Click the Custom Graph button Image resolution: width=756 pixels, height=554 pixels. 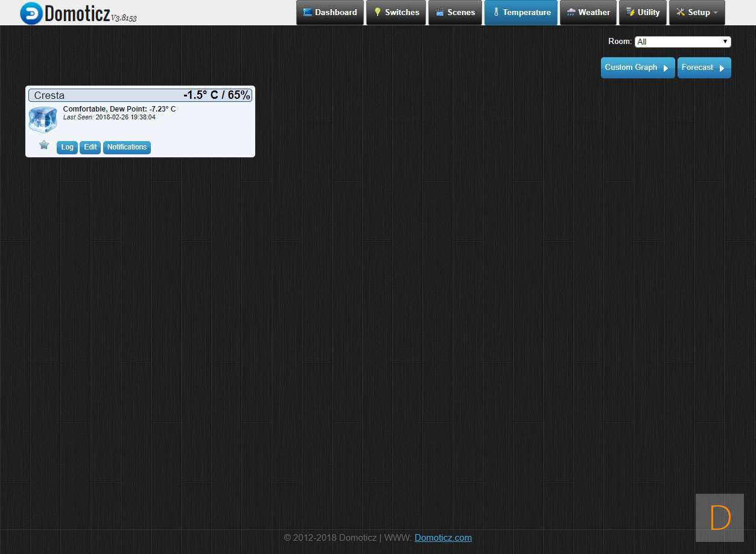pos(637,68)
